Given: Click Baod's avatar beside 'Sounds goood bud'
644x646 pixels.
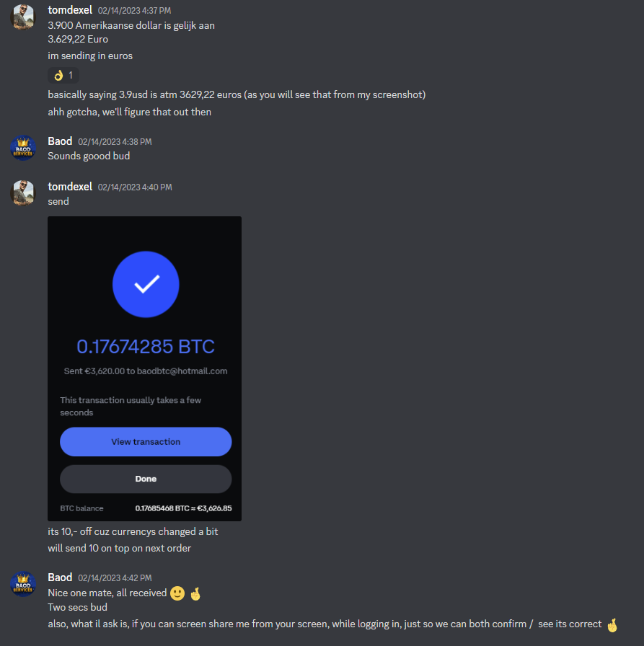Looking at the screenshot, I should pos(22,148).
